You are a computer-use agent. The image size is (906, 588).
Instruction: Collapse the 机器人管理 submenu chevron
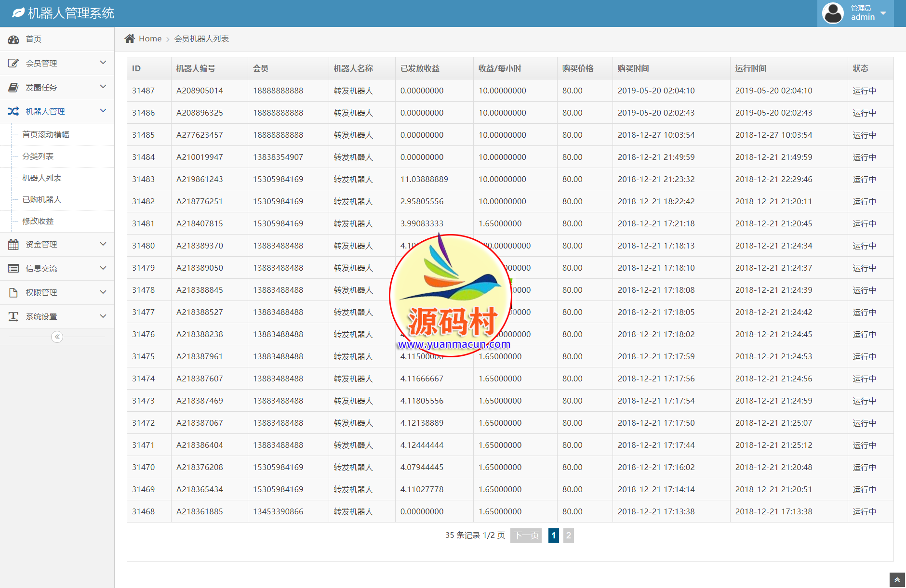coord(103,111)
